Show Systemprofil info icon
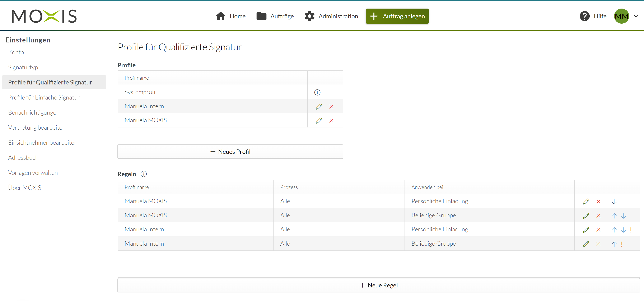Viewport: 644px width, 301px height. pyautogui.click(x=317, y=93)
